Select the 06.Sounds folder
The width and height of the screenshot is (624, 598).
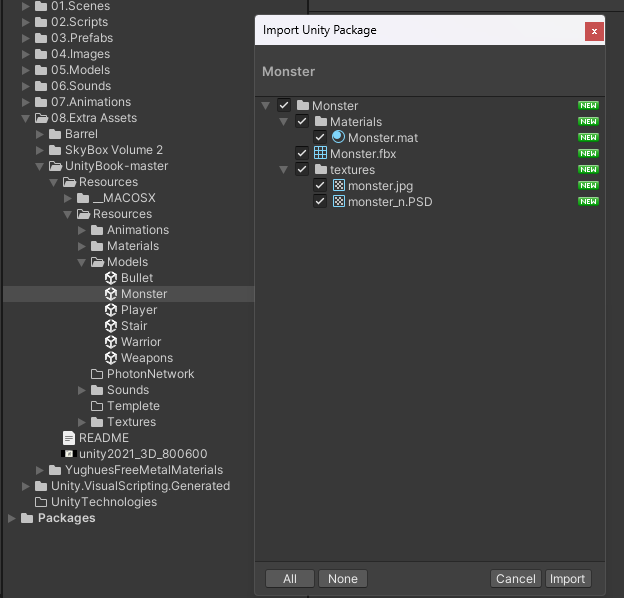tap(81, 86)
